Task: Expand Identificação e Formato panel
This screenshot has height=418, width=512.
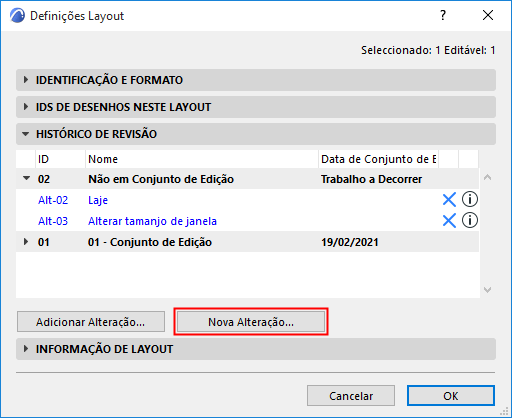Action: tap(256, 80)
